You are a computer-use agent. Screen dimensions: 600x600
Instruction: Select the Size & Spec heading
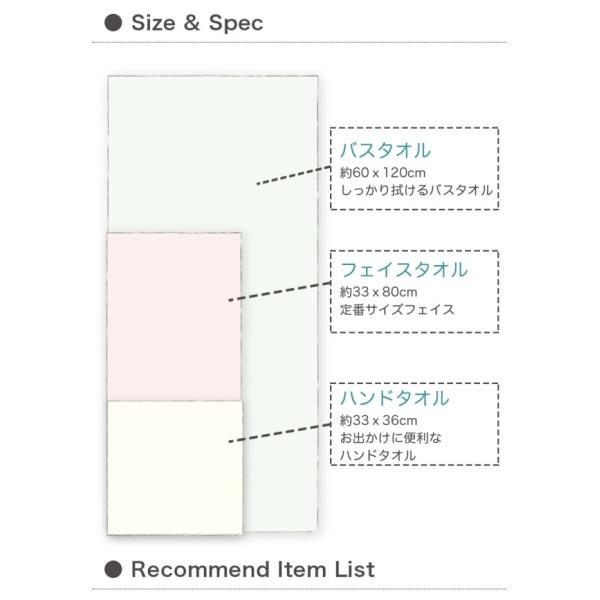tap(197, 23)
